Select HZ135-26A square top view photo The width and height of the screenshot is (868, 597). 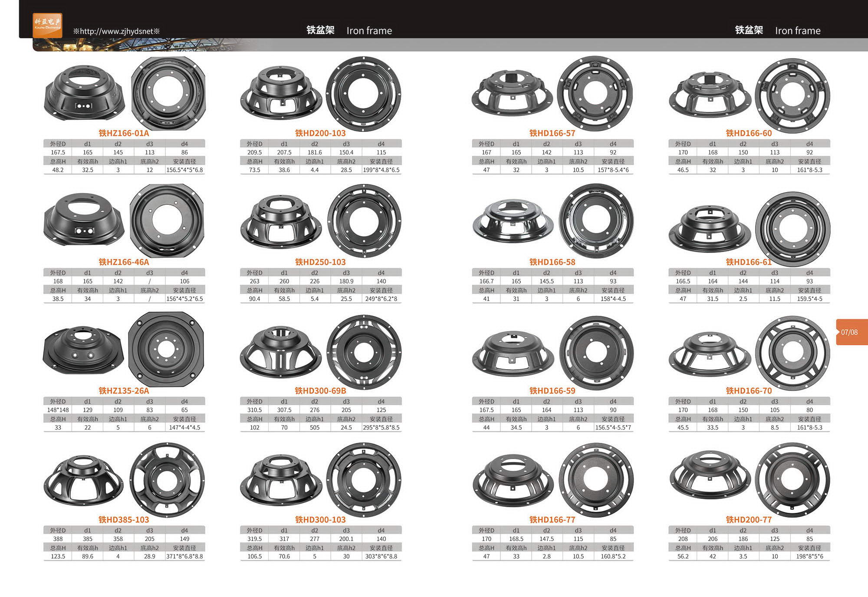[166, 349]
